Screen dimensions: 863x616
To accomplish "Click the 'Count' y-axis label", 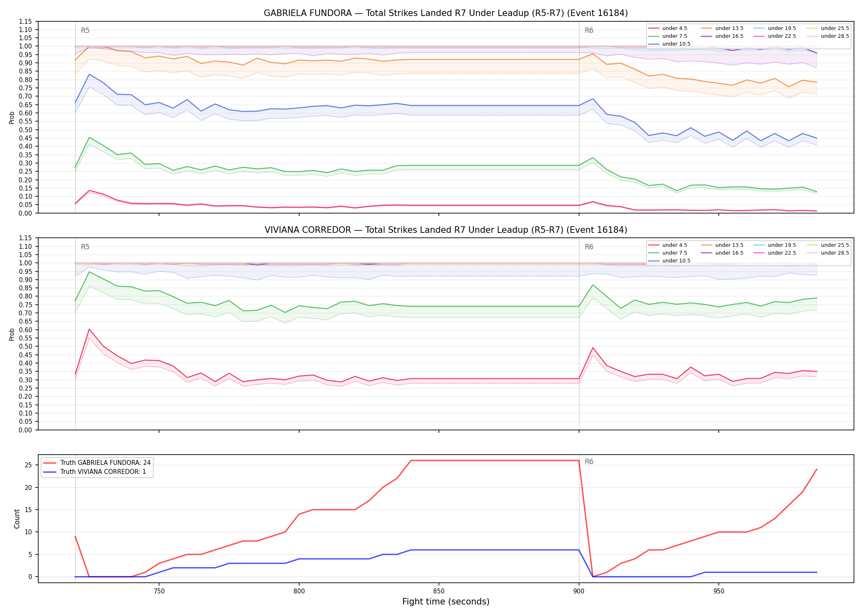I will click(17, 519).
